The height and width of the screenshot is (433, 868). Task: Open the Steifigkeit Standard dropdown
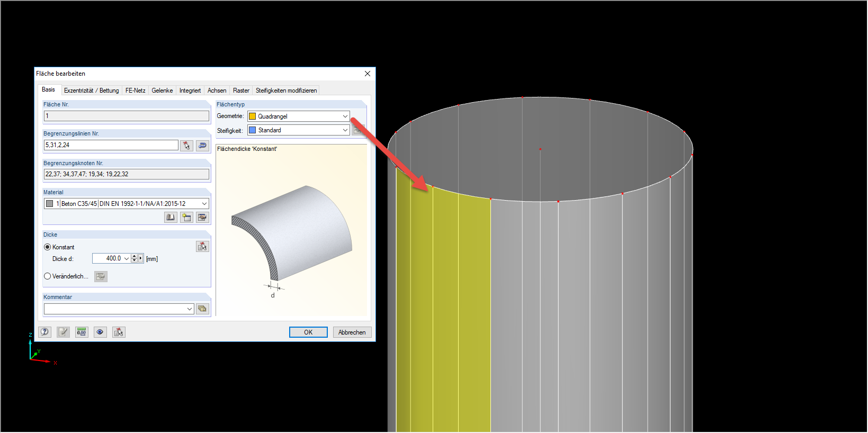pos(345,130)
